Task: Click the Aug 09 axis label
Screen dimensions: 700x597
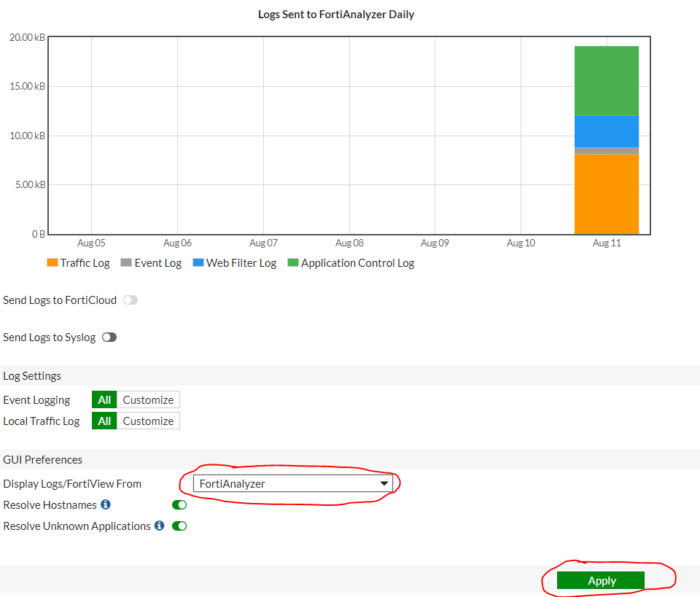Action: (x=435, y=243)
